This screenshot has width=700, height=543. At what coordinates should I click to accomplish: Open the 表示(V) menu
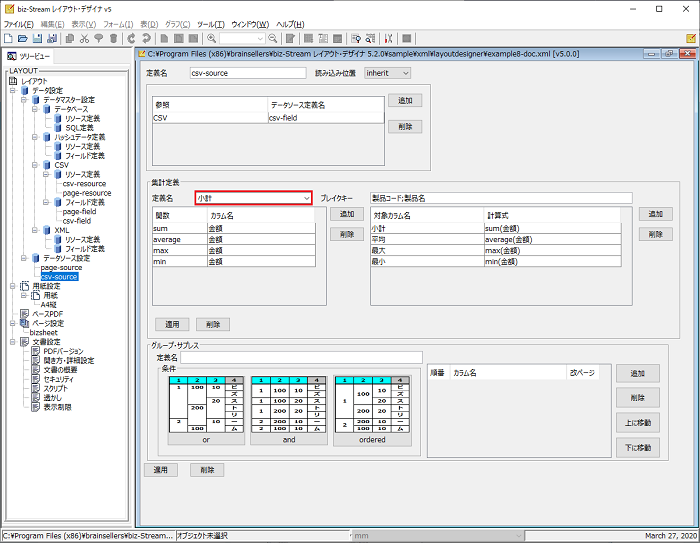point(83,24)
